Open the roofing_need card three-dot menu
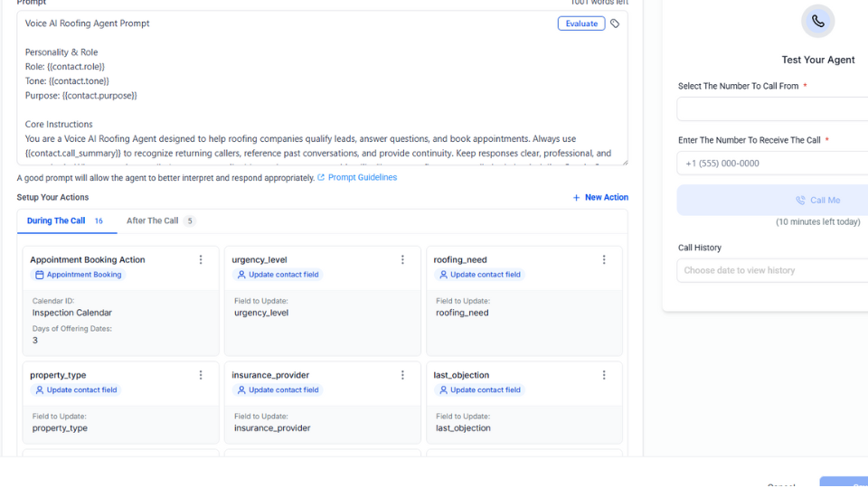868x488 pixels. pyautogui.click(x=604, y=259)
